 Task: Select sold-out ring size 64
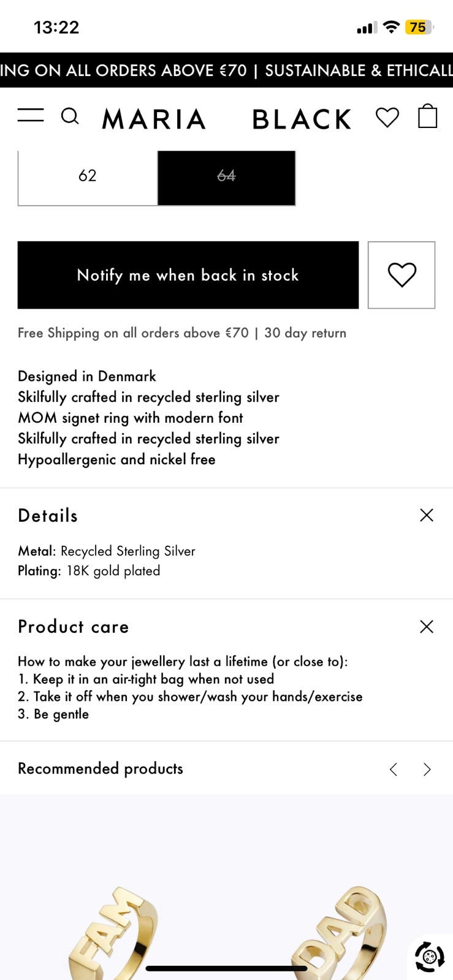point(227,176)
